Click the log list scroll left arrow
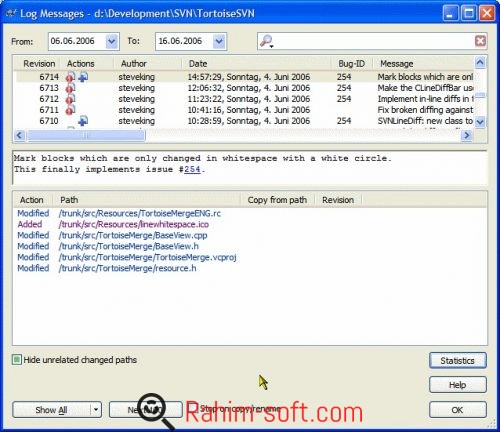 pyautogui.click(x=19, y=135)
